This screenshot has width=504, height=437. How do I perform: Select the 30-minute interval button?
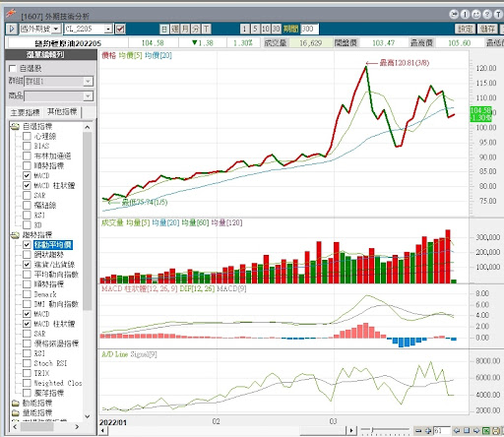click(x=277, y=30)
